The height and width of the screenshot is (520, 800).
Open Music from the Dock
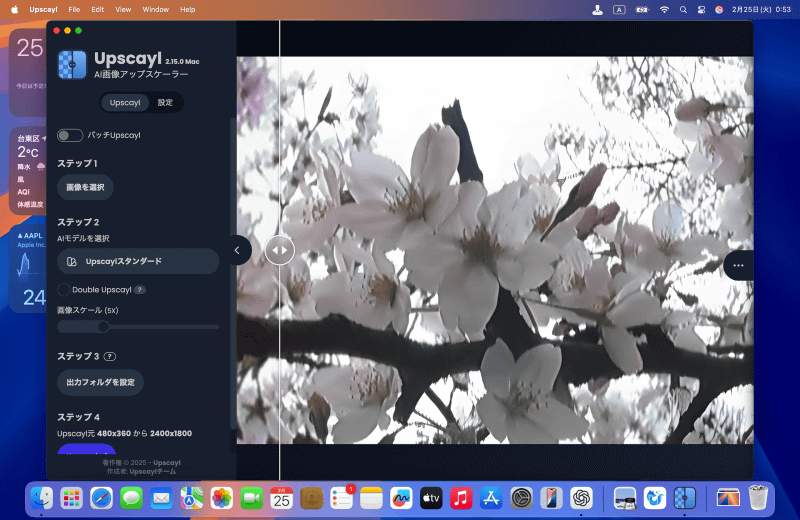point(461,498)
